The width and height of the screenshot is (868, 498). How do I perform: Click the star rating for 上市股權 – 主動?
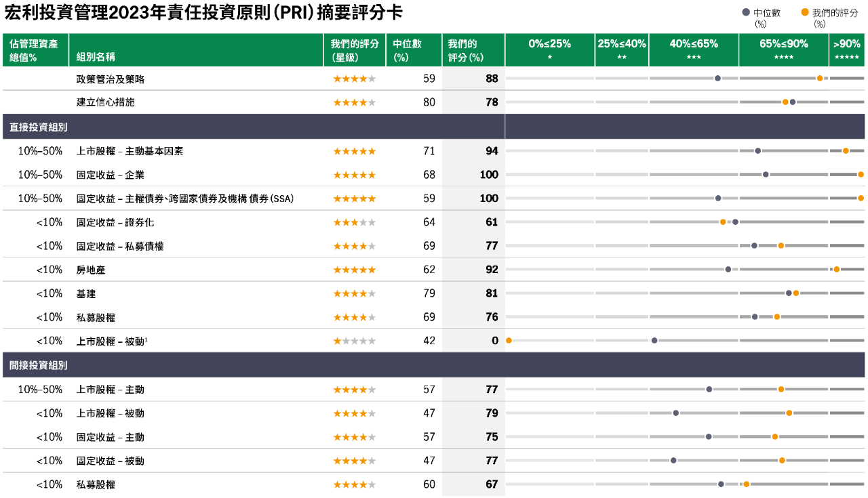point(354,390)
